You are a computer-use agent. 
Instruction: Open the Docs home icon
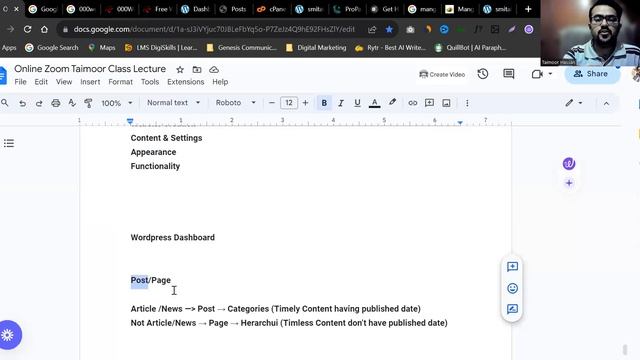(3, 76)
